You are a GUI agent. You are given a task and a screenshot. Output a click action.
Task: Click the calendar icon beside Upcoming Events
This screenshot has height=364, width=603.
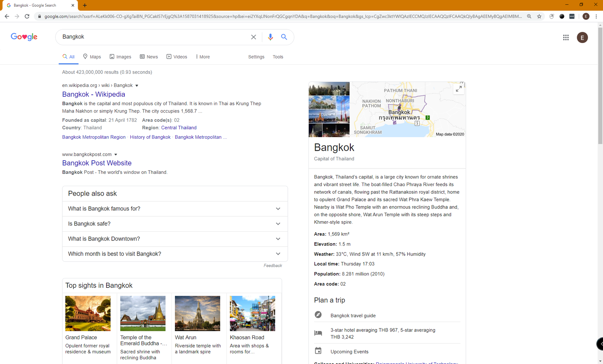(318, 351)
